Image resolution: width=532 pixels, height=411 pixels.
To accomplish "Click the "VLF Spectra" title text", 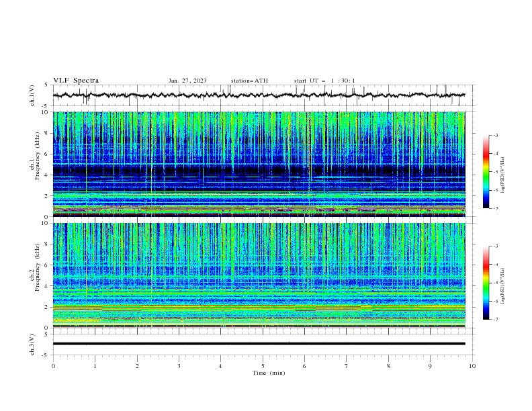I will coord(76,81).
